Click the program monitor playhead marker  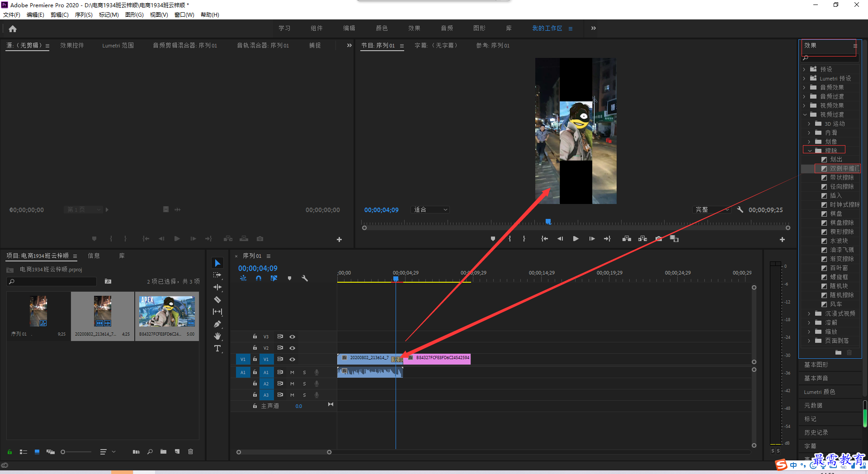click(x=548, y=222)
